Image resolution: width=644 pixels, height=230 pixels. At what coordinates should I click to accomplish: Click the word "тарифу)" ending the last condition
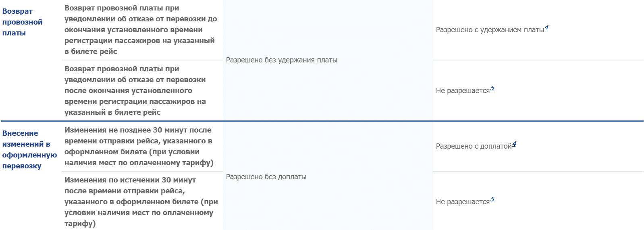[x=80, y=224]
